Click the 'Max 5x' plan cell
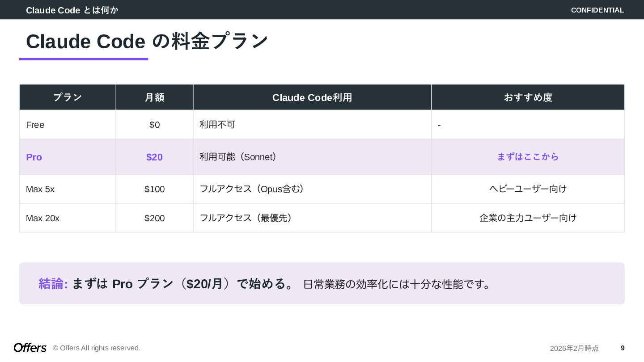644x362 pixels. coord(40,189)
